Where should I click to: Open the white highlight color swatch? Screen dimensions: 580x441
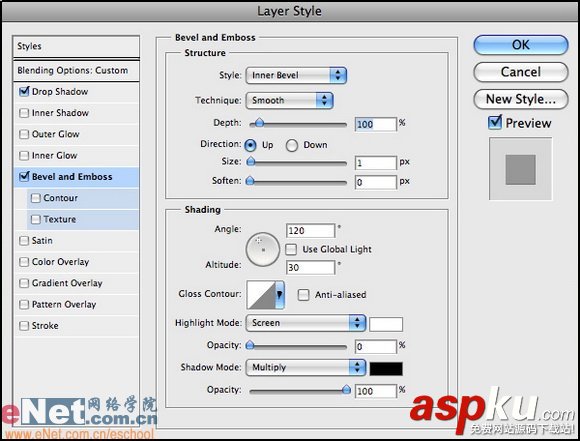386,324
